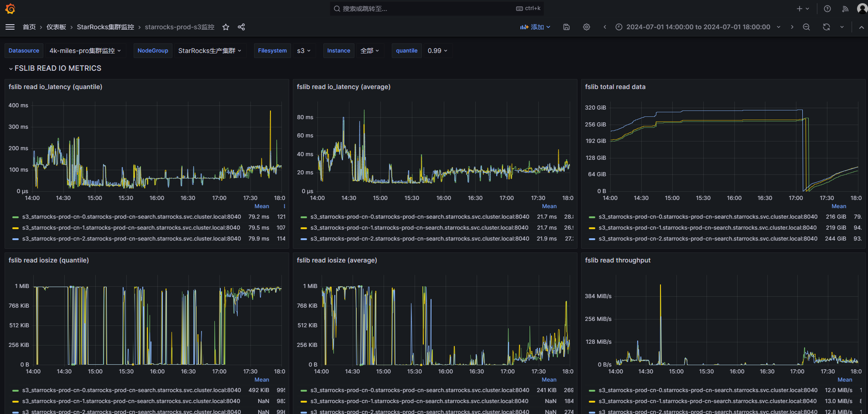
Task: Click the quantile variable label
Action: coord(406,51)
